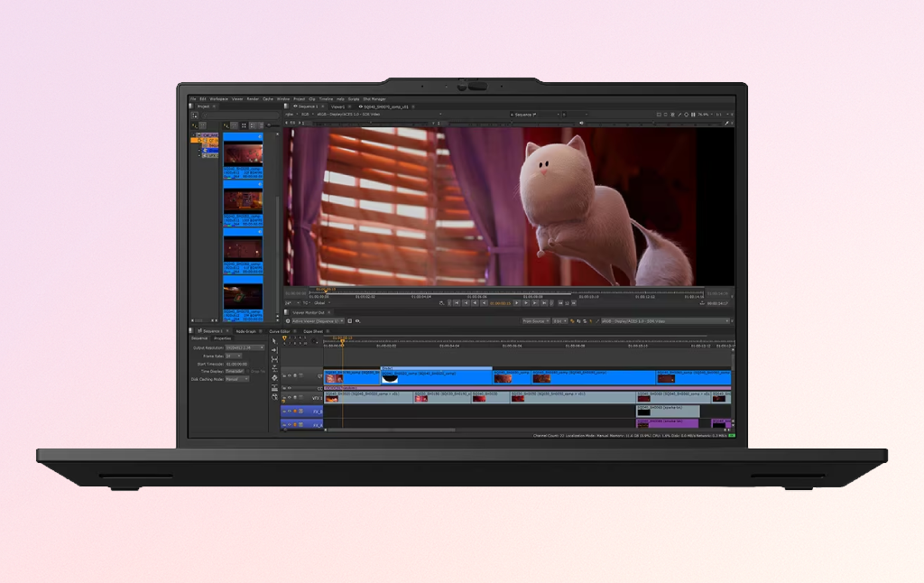Select the arrow multi-tool in timeline toolbar
924x583 pixels.
(274, 341)
